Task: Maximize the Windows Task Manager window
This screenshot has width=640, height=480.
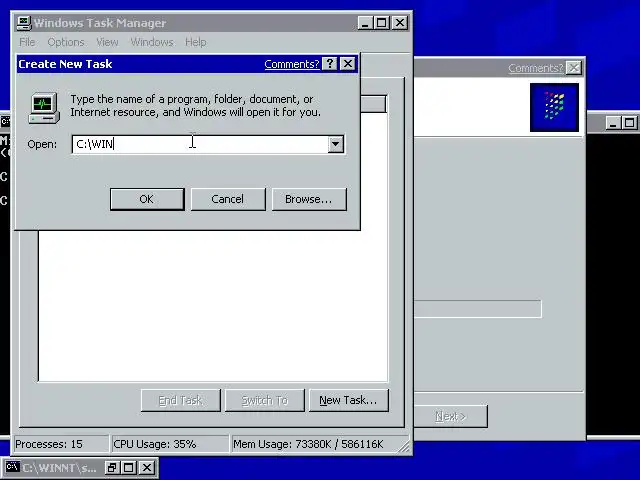Action: [382, 23]
